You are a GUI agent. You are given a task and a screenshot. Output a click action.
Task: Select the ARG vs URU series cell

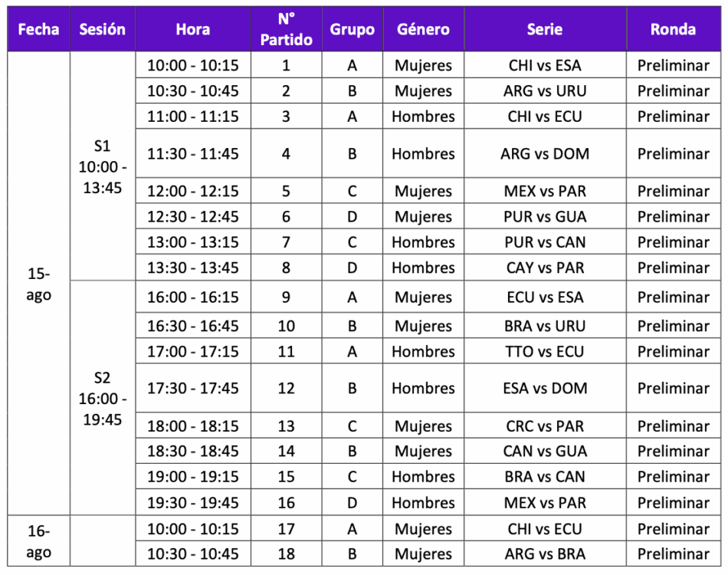click(x=544, y=90)
